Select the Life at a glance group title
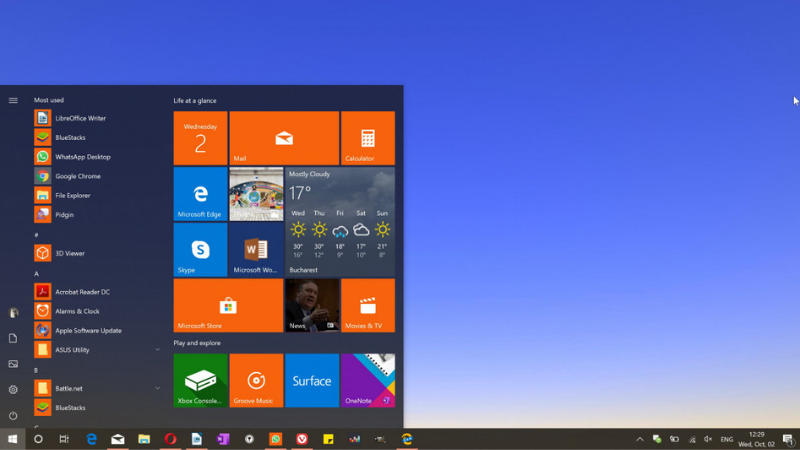Viewport: 800px width, 450px height. point(194,101)
